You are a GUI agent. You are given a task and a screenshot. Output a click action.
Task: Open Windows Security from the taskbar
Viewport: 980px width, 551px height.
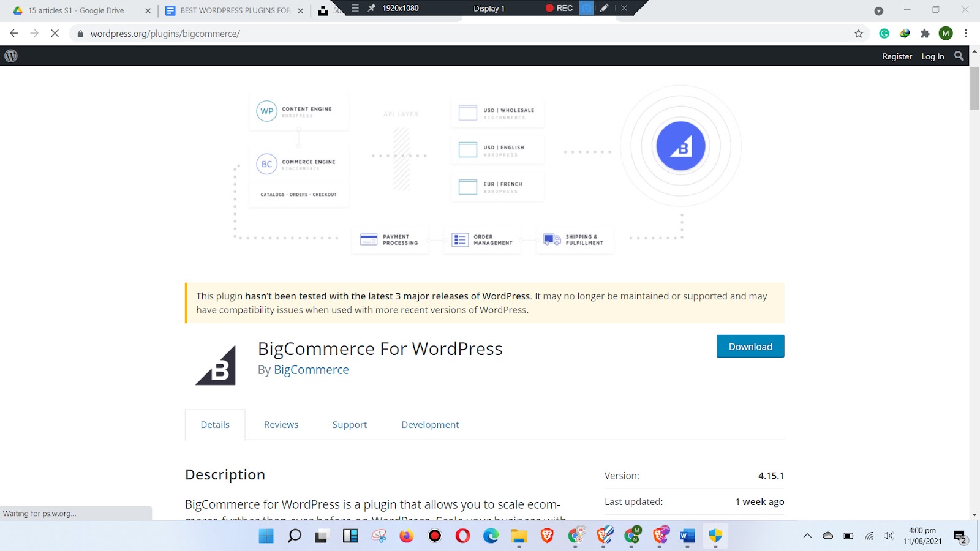pyautogui.click(x=715, y=536)
